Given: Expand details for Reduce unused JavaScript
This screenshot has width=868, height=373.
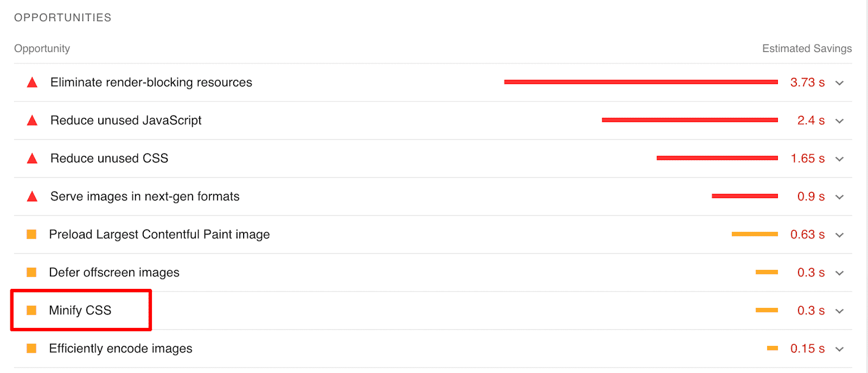Looking at the screenshot, I should pos(839,121).
